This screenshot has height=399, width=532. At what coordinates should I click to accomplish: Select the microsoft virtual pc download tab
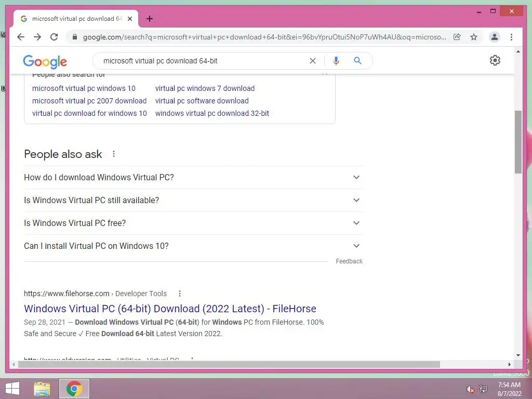(x=76, y=19)
